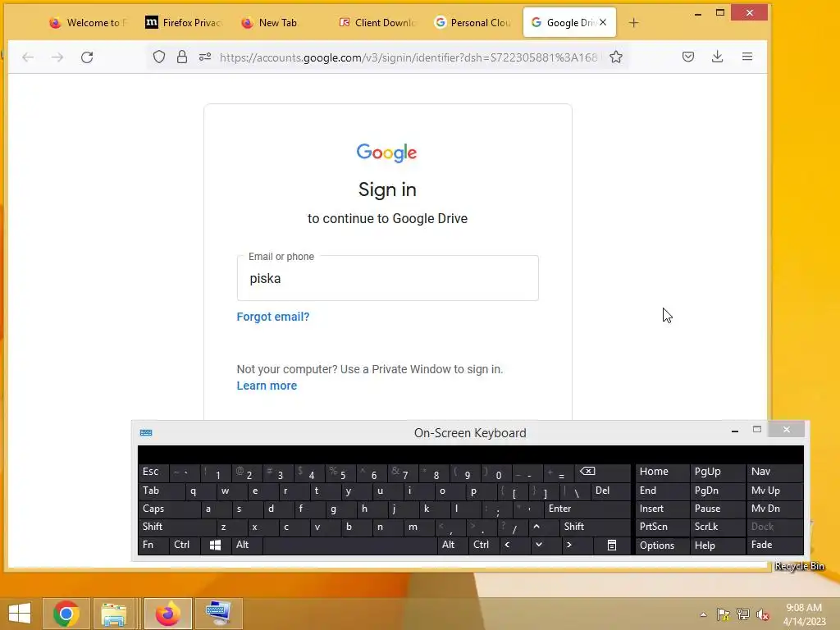The image size is (840, 630).
Task: Click down arrow key on On-Screen Keyboard
Action: point(539,545)
